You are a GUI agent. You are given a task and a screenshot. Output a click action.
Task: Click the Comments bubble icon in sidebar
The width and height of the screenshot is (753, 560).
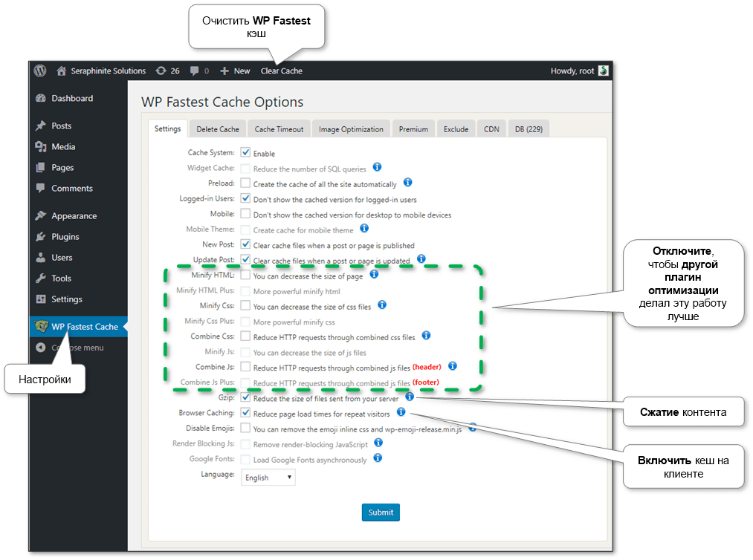tap(41, 188)
